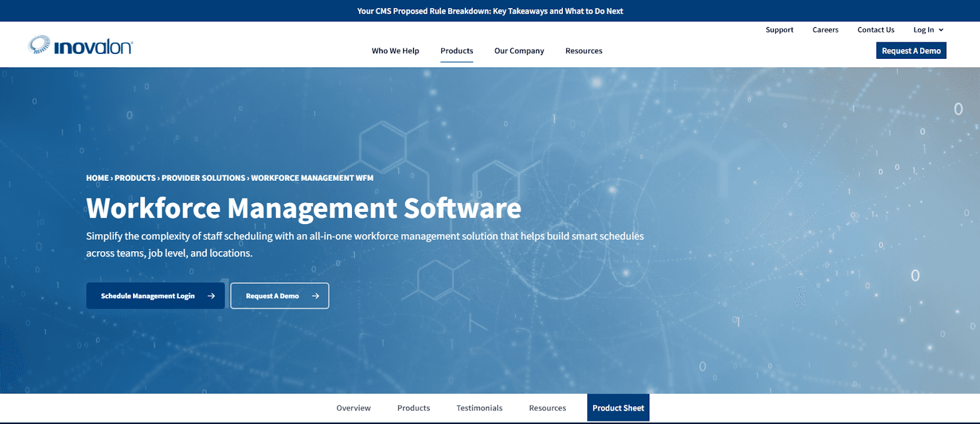Open the Products main menu
980x424 pixels.
point(456,51)
